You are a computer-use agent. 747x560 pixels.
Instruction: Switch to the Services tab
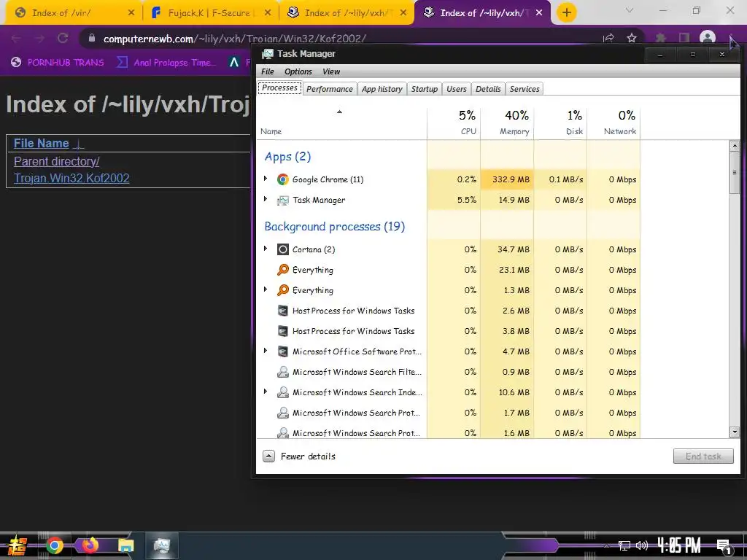coord(525,89)
